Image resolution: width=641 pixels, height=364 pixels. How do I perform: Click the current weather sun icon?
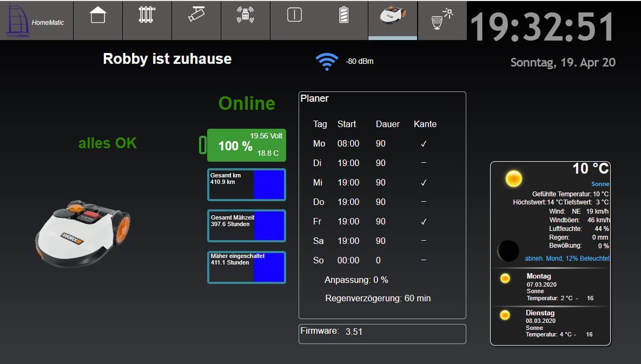tap(513, 179)
